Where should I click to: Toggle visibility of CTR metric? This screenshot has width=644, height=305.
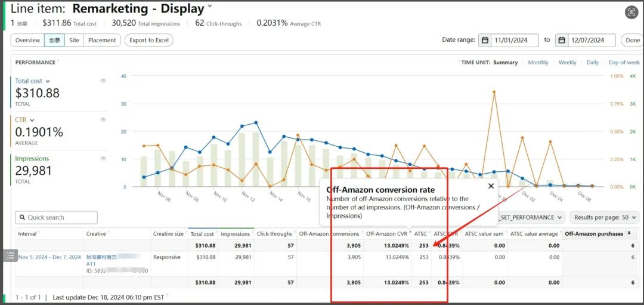pos(103,120)
